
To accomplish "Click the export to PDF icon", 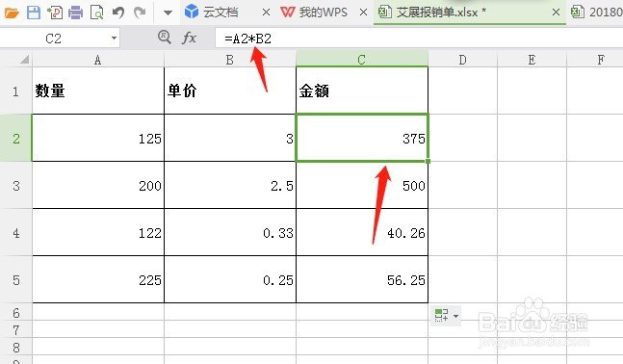I will 55,13.
